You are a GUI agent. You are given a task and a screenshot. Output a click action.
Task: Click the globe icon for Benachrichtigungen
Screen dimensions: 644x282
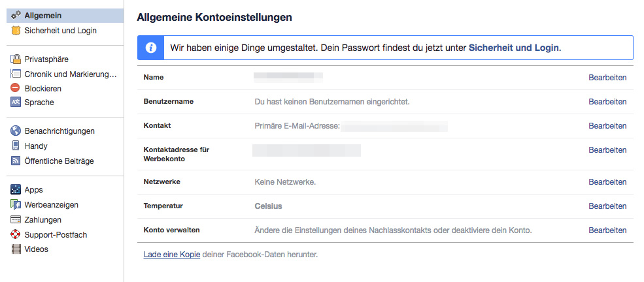click(16, 131)
